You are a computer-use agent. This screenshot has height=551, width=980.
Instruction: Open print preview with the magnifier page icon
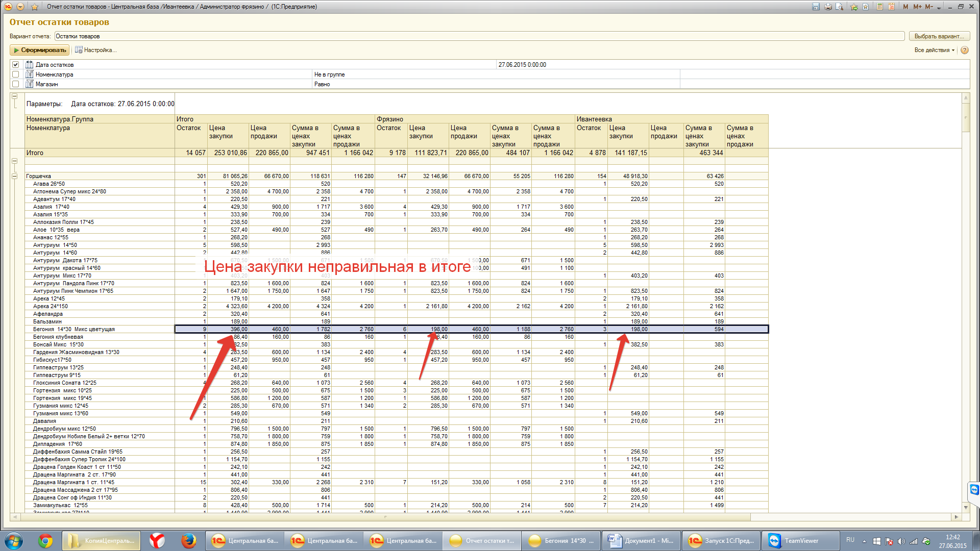(x=840, y=7)
